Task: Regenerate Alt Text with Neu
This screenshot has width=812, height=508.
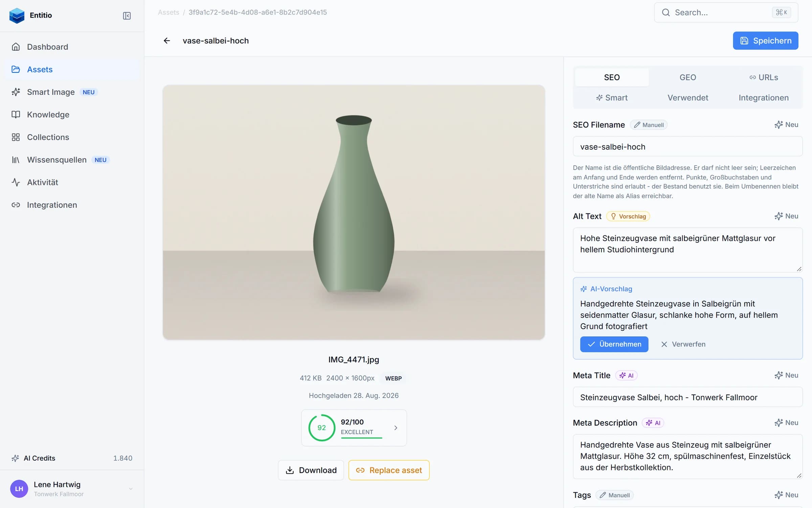Action: (786, 216)
